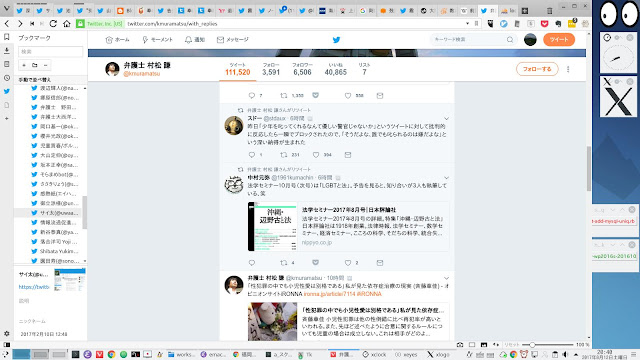Toggle image loading in status bar

(x=484, y=345)
